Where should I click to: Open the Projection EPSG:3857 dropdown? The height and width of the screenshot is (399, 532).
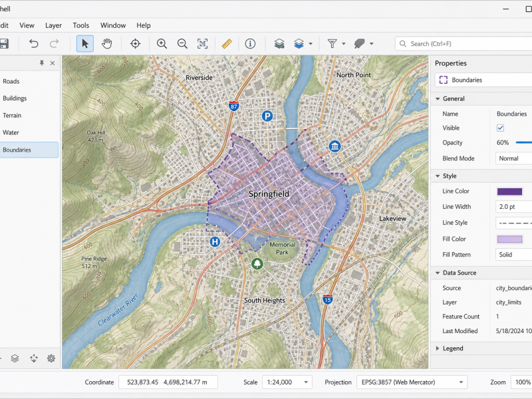click(x=412, y=382)
